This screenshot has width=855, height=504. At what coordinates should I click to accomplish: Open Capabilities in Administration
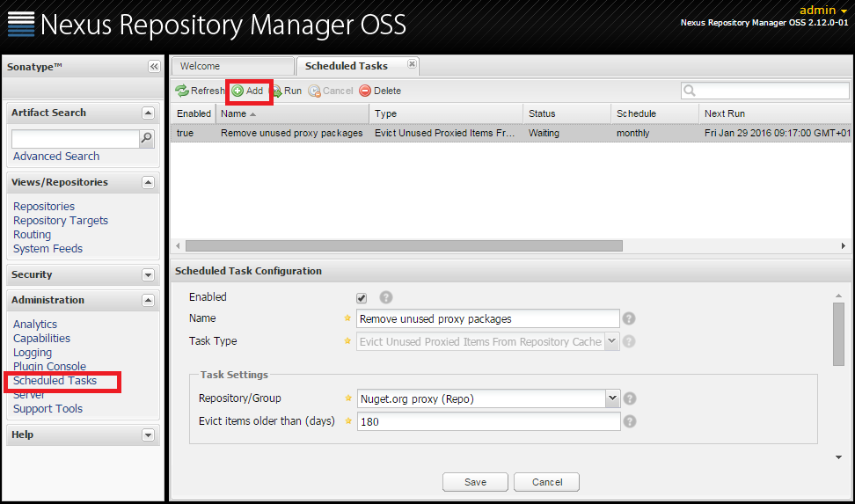[41, 338]
